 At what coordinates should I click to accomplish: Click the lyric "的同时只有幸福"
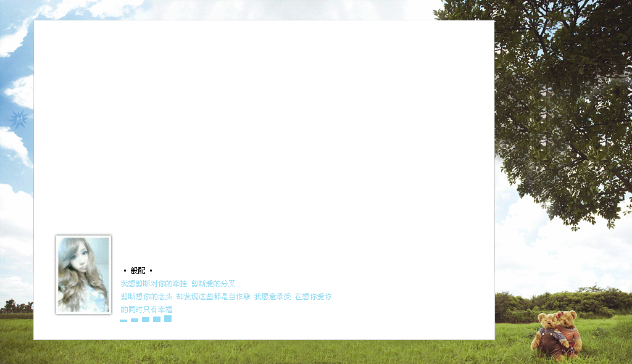147,310
